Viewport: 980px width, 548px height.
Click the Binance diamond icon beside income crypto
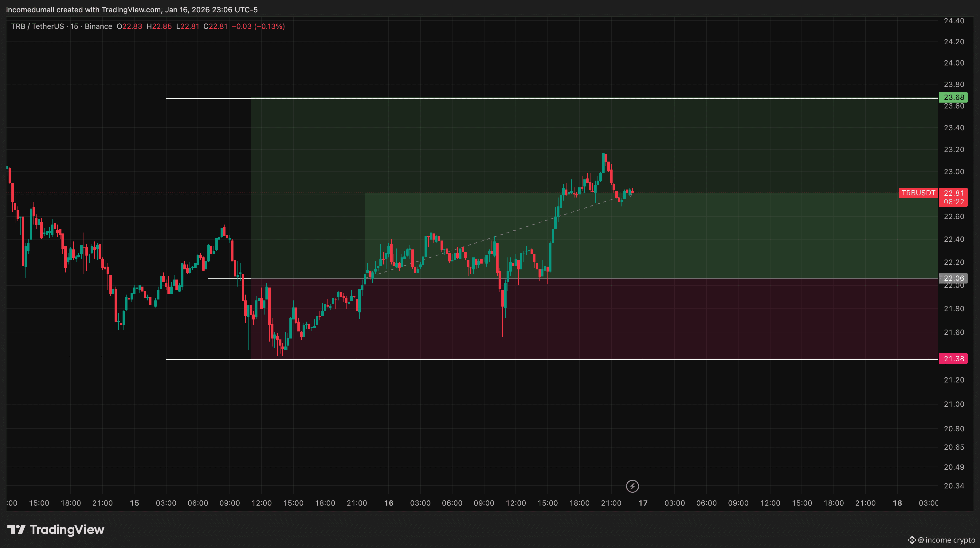pos(912,540)
